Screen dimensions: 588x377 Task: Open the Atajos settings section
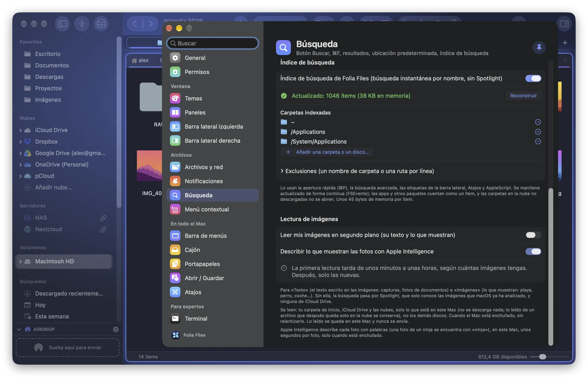click(x=212, y=292)
